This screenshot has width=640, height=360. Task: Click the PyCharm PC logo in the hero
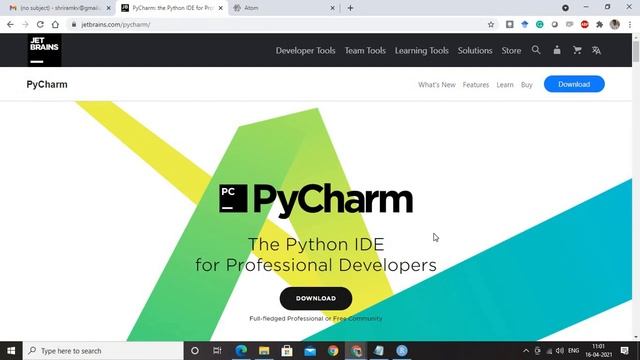pyautogui.click(x=233, y=198)
